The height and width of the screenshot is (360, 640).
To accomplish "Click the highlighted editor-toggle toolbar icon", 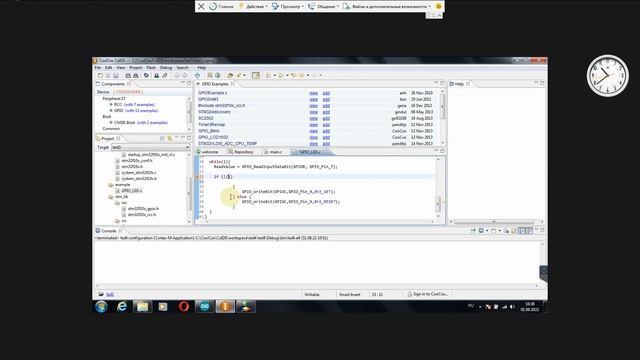I will [x=256, y=76].
